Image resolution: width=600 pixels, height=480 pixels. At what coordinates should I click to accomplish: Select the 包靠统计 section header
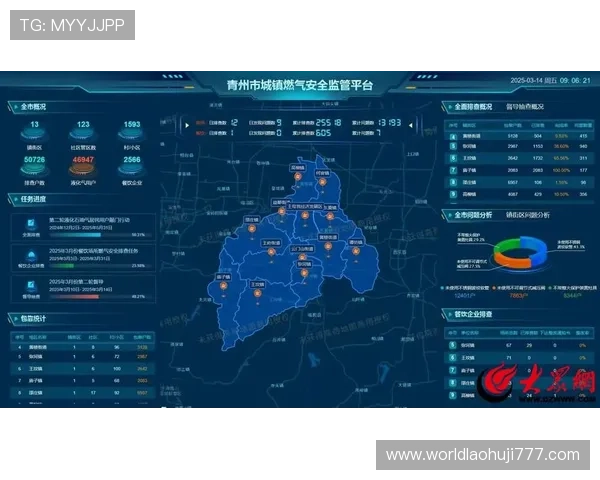click(x=33, y=318)
